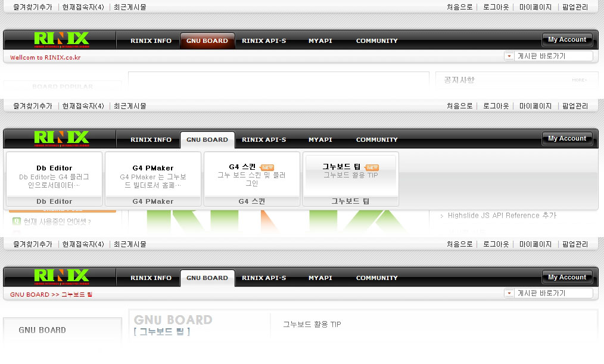Click 현재접속자(4) link in the topmost utility bar
The image size is (604, 364).
[x=83, y=7]
